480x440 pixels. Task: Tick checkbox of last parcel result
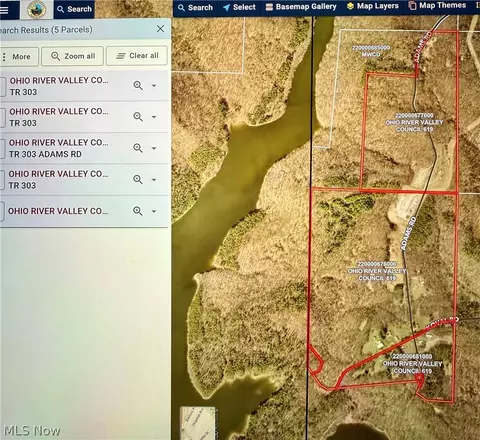pos(2,211)
